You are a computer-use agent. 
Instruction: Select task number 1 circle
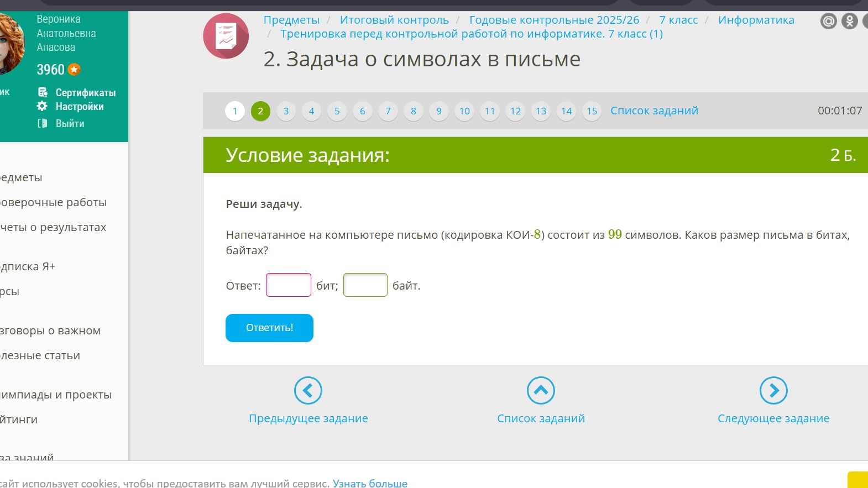[x=235, y=111]
